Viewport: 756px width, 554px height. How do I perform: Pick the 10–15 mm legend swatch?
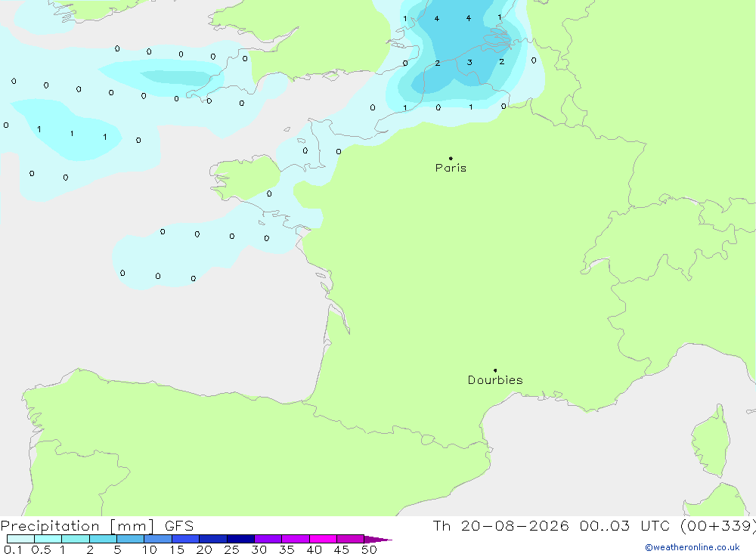158,539
